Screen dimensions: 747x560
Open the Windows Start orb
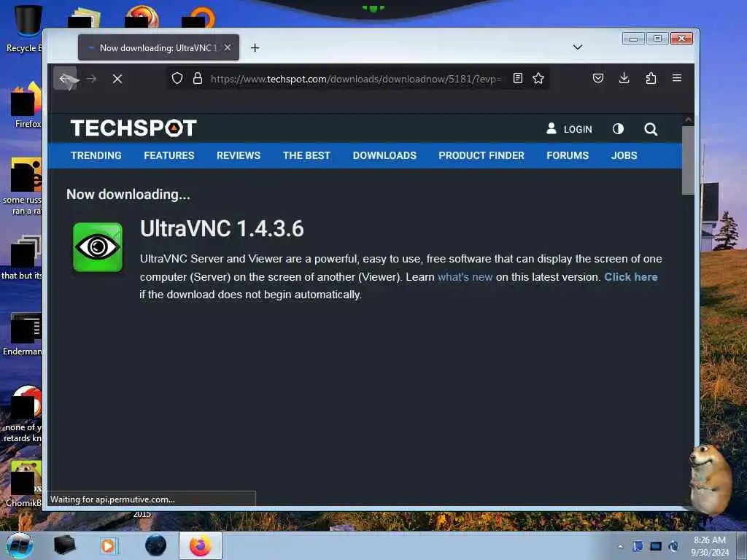[x=20, y=545]
